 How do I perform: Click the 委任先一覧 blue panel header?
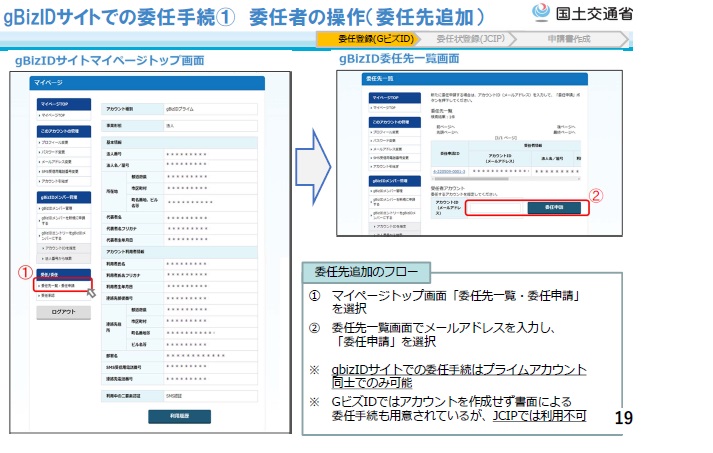click(475, 79)
